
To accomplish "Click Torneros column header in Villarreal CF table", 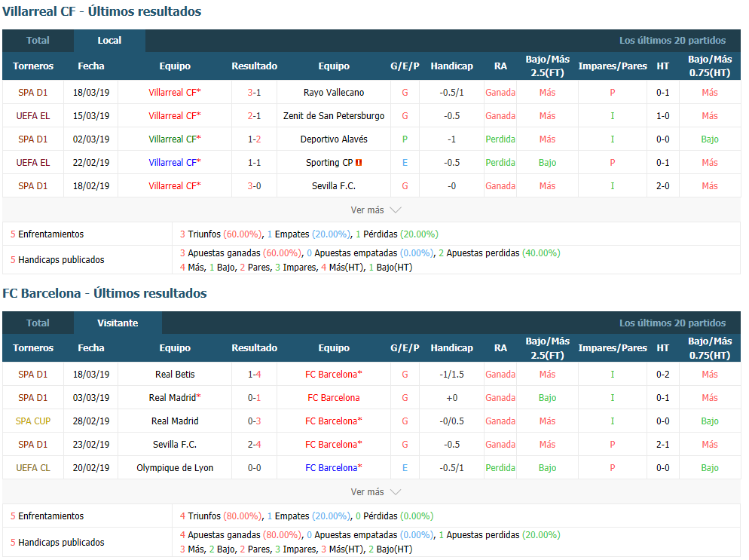I will point(33,66).
